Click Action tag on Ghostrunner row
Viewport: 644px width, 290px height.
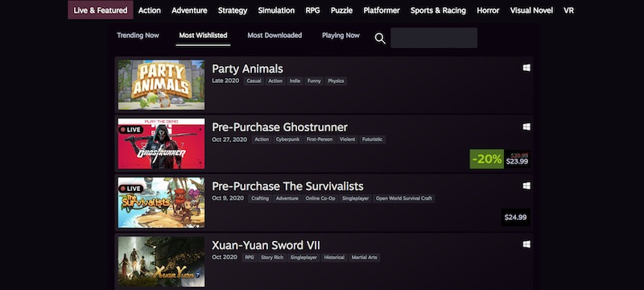(262, 139)
